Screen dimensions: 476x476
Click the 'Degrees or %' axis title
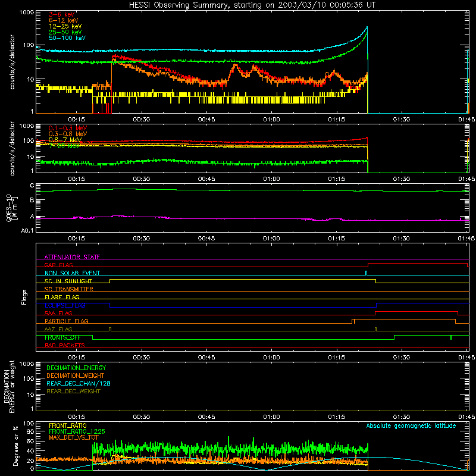pyautogui.click(x=15, y=446)
